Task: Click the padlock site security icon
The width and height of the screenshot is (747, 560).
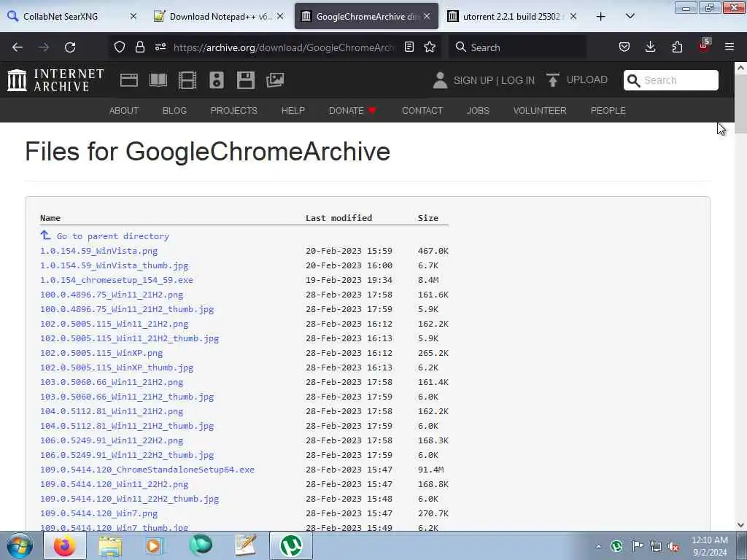Action: tap(139, 47)
